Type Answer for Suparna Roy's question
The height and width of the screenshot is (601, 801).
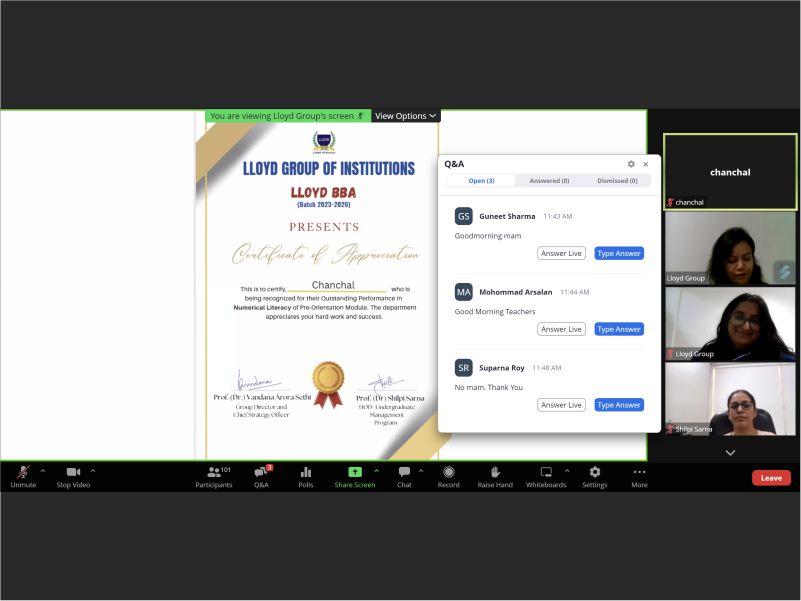coord(619,405)
